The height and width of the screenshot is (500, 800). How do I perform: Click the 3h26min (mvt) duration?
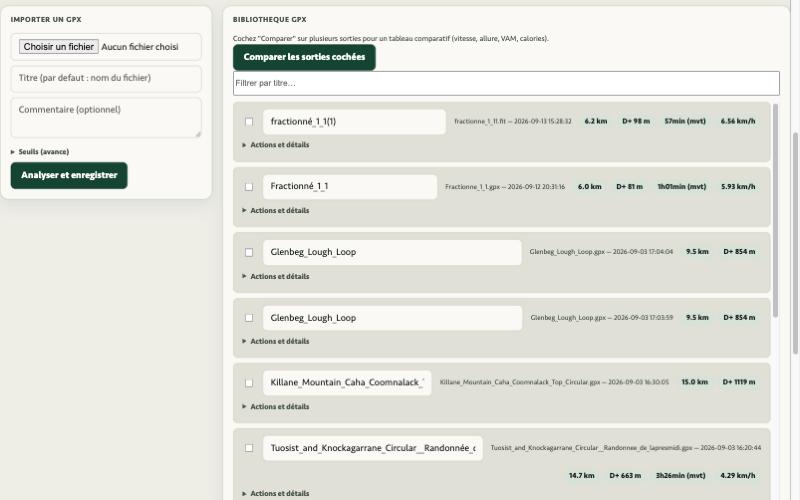[x=680, y=476]
